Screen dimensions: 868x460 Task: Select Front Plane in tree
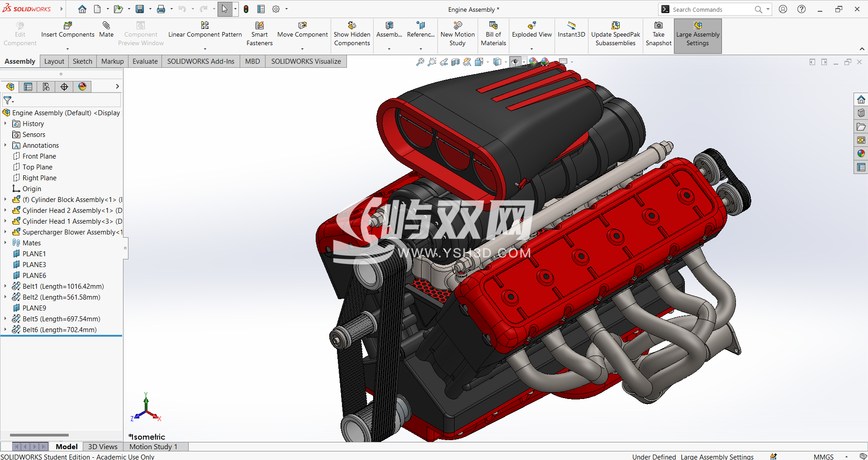[39, 156]
